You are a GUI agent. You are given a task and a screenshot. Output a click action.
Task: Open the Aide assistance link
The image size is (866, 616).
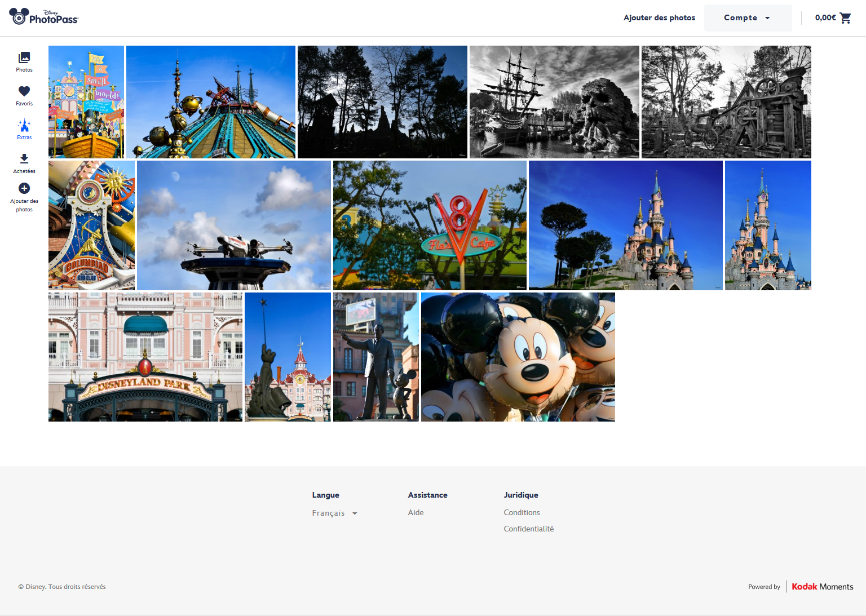[416, 512]
